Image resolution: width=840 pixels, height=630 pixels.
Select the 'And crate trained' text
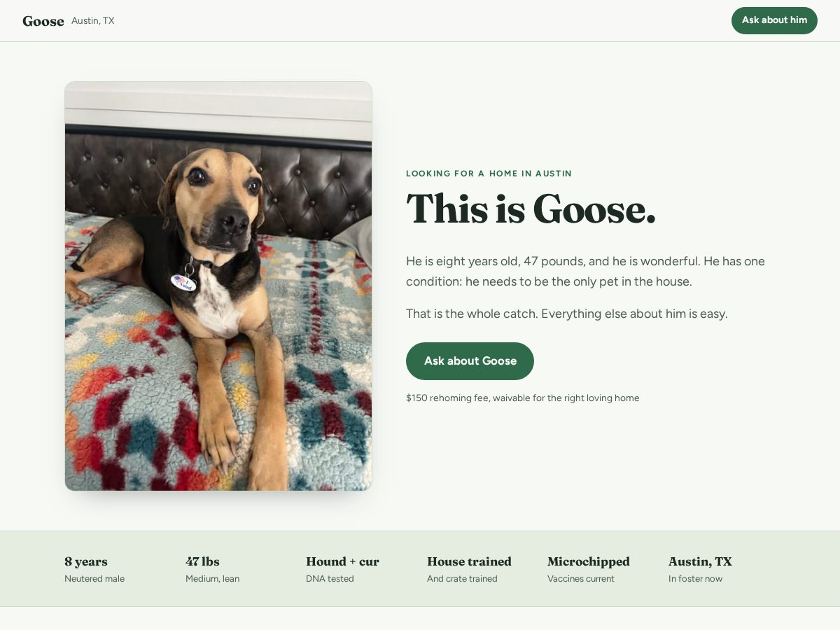[x=462, y=579]
